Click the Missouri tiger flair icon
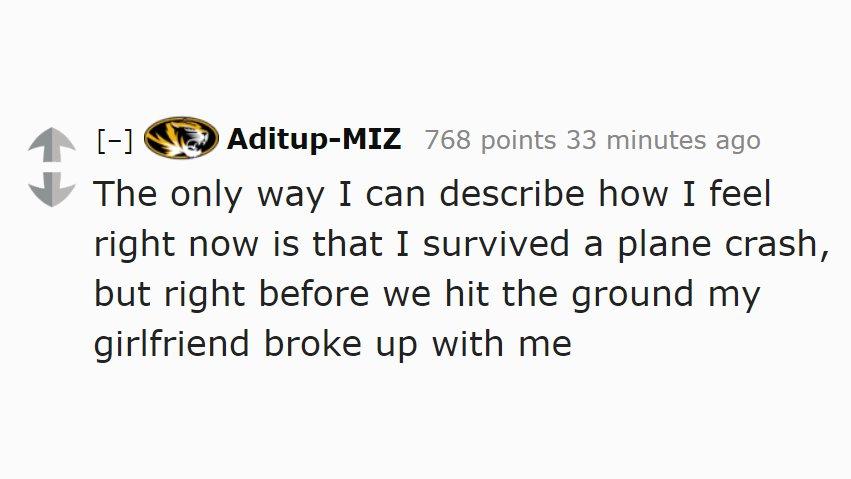851x479 pixels. pyautogui.click(x=181, y=139)
